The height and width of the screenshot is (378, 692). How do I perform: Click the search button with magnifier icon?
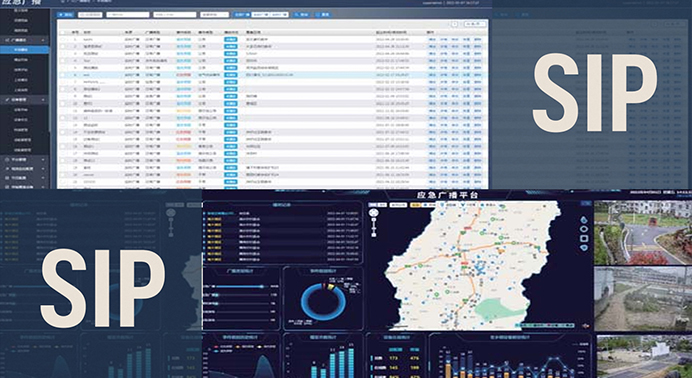301,15
